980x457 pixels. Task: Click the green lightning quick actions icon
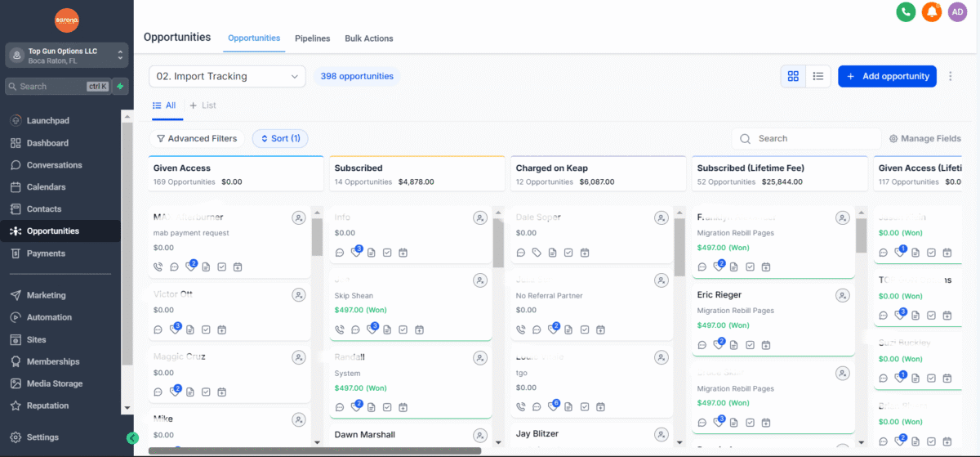[x=120, y=86]
